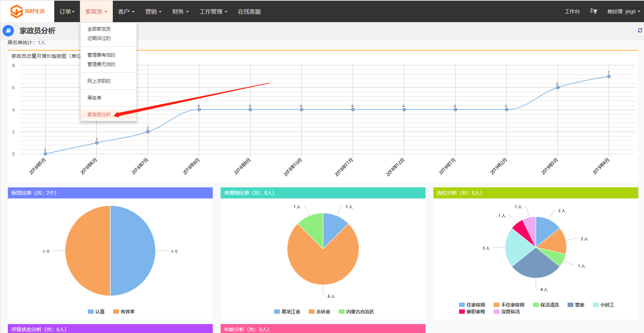Click the 岗位分析 panel header
644x333 pixels.
point(536,193)
